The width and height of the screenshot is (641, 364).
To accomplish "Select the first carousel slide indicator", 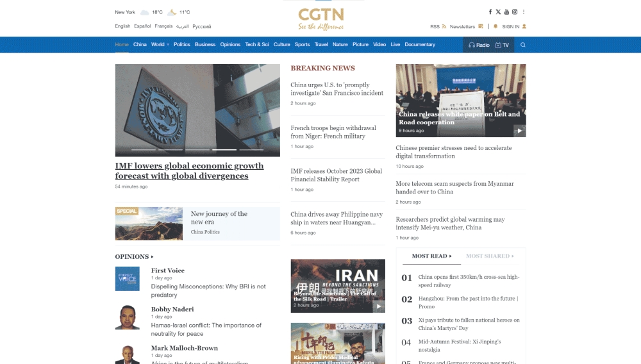I will [144, 150].
